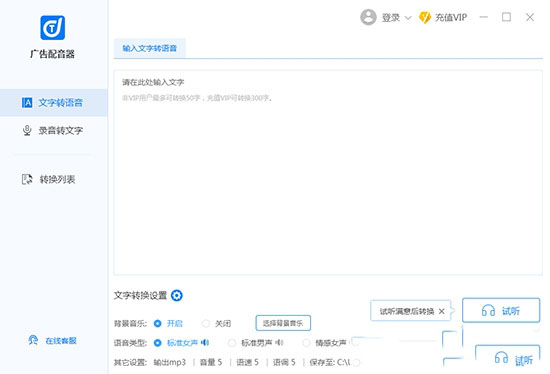
Task: Contact 在线客服 online support
Action: click(x=52, y=340)
